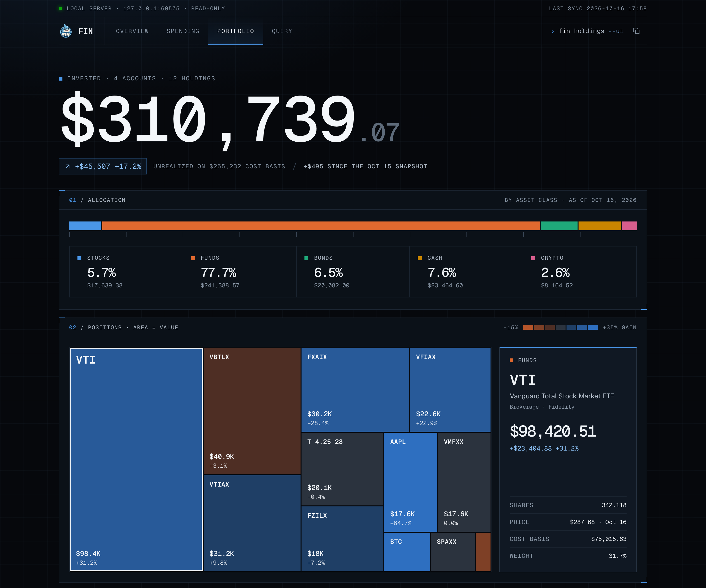The image size is (706, 588).
Task: Click the $98,420.51 VTI position value
Action: click(x=553, y=431)
